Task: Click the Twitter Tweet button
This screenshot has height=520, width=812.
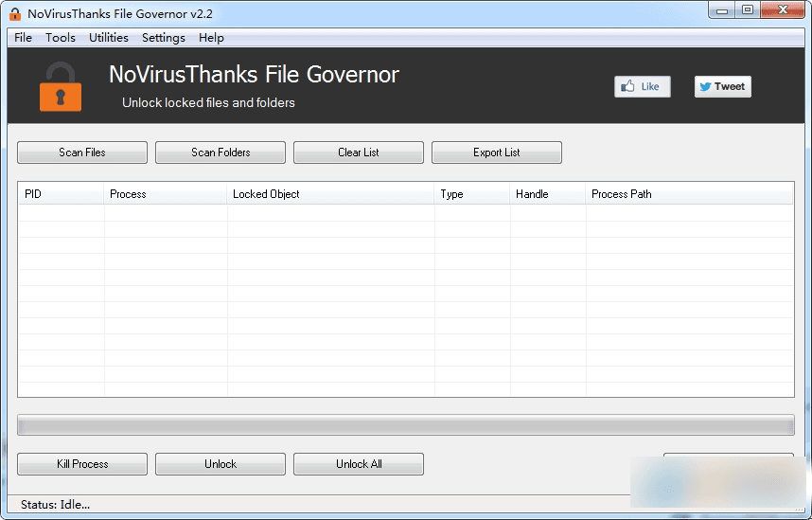Action: pos(722,86)
